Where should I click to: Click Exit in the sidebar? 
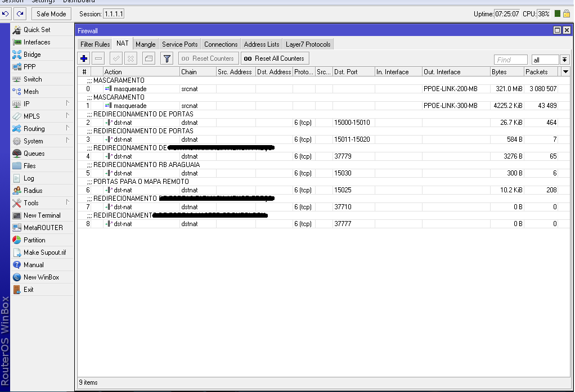[x=42, y=290]
